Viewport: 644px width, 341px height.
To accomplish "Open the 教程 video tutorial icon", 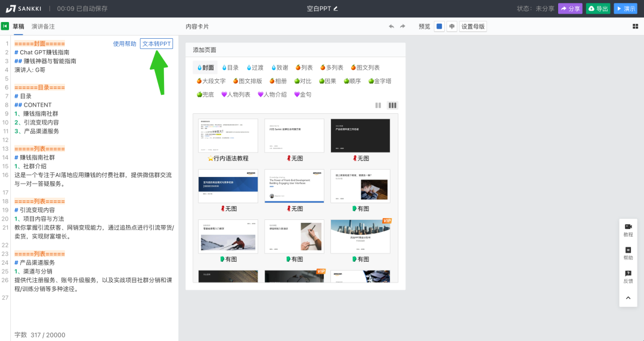I will tap(628, 230).
